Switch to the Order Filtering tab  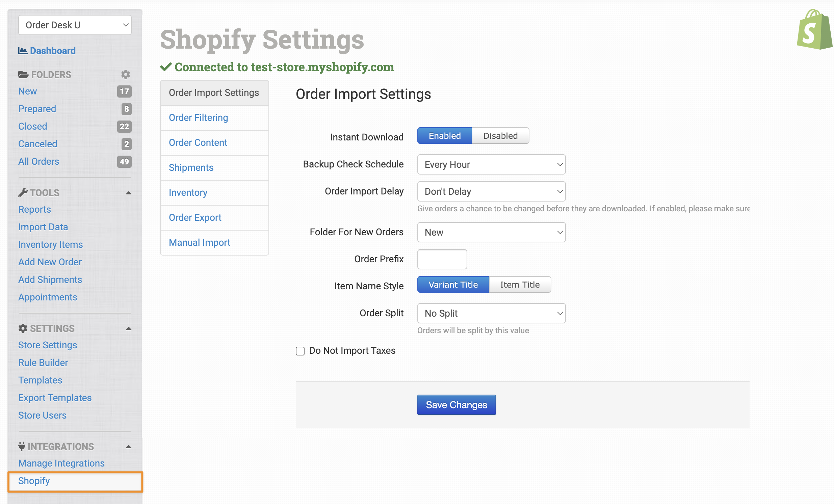click(x=198, y=118)
